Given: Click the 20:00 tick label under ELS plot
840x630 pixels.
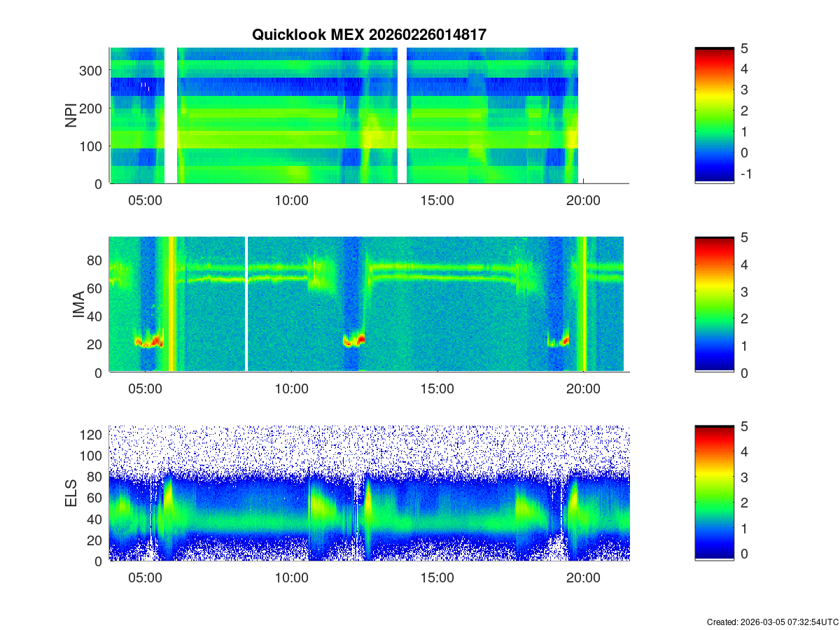Looking at the screenshot, I should coord(583,578).
